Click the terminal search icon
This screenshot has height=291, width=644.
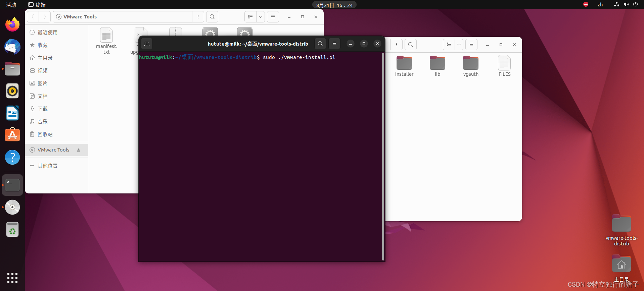pyautogui.click(x=320, y=44)
